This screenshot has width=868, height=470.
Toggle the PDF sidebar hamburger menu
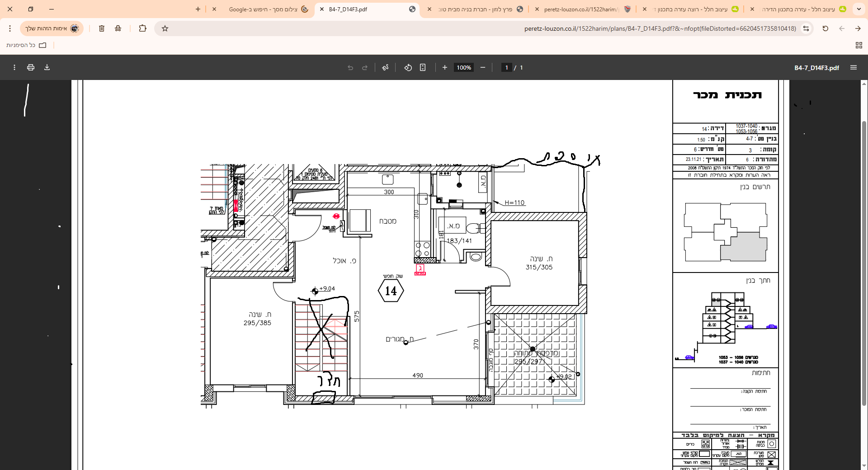click(854, 67)
